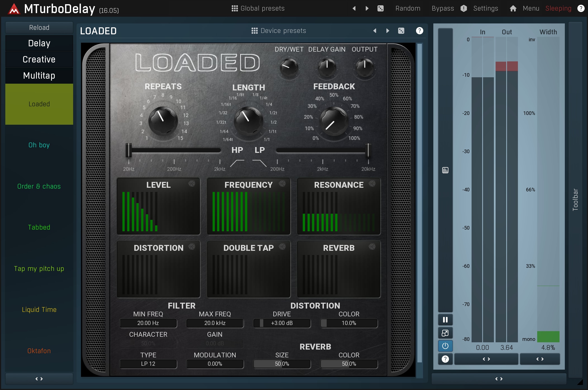Select the Oktafon device

tap(39, 351)
